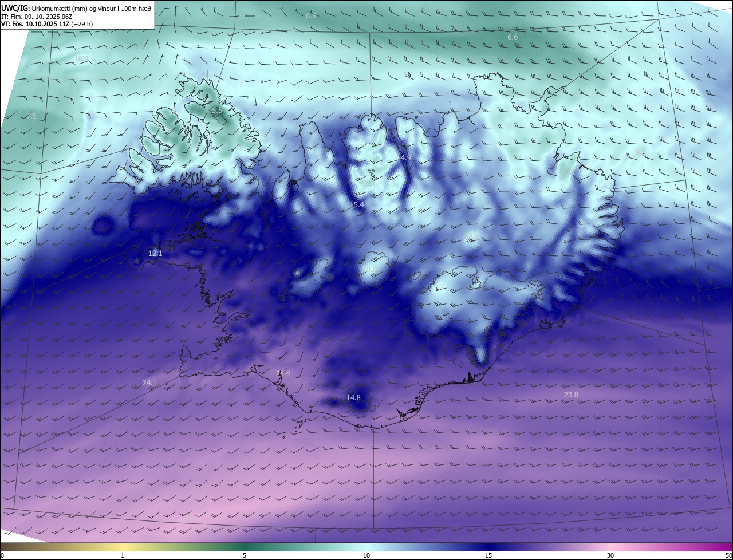Image resolution: width=733 pixels, height=560 pixels.
Task: Click the 12.1 map value
Action: [155, 253]
